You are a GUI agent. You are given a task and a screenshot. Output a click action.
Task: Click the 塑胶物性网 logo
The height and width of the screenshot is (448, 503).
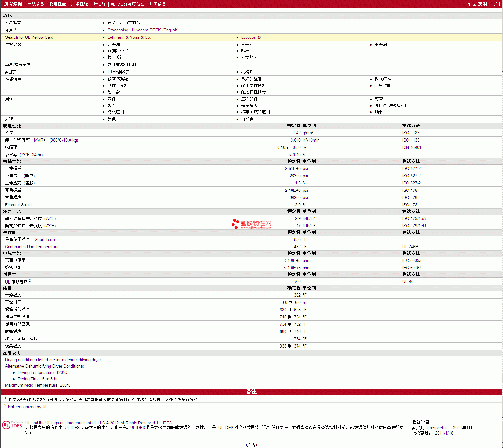coord(251,224)
